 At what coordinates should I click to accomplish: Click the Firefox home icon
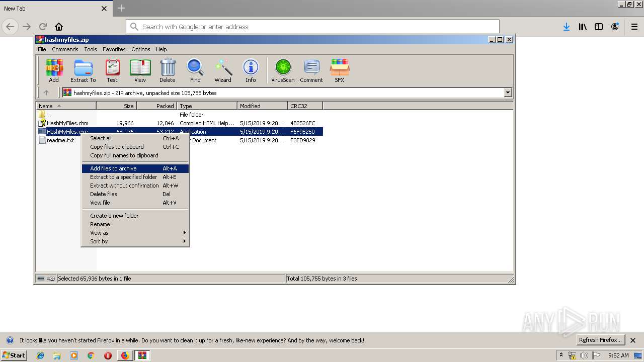point(59,27)
